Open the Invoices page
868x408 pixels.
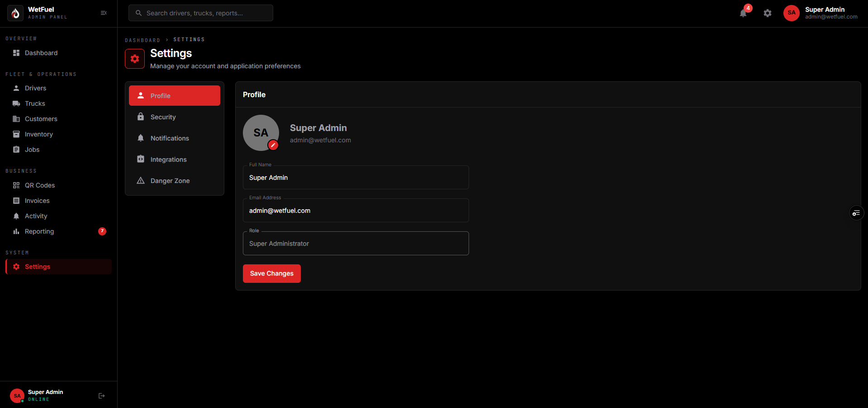tap(58, 201)
